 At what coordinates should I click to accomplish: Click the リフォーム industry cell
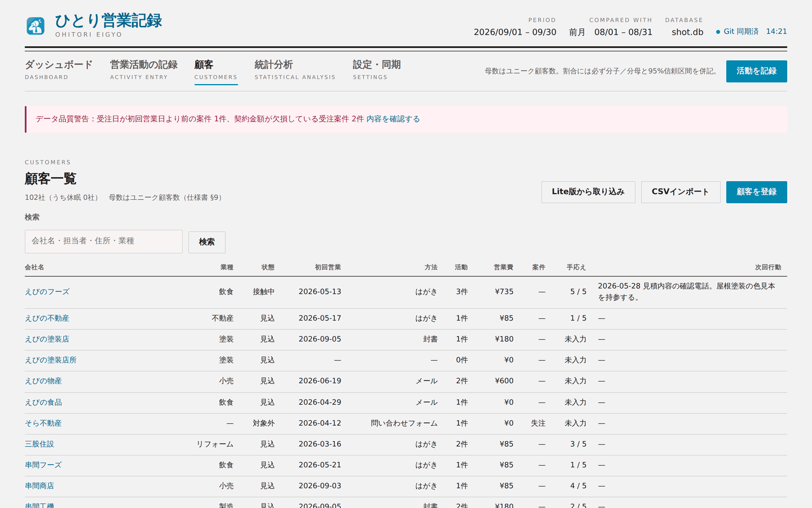coord(215,444)
